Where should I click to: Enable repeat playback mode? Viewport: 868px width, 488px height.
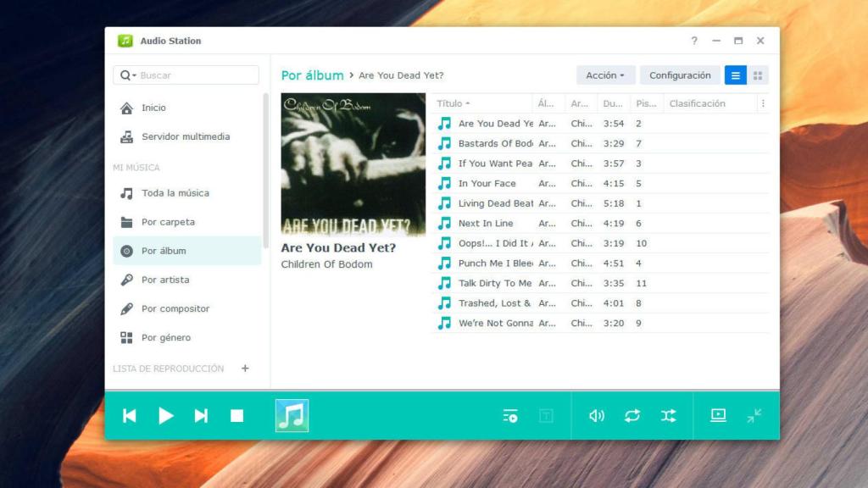[632, 415]
